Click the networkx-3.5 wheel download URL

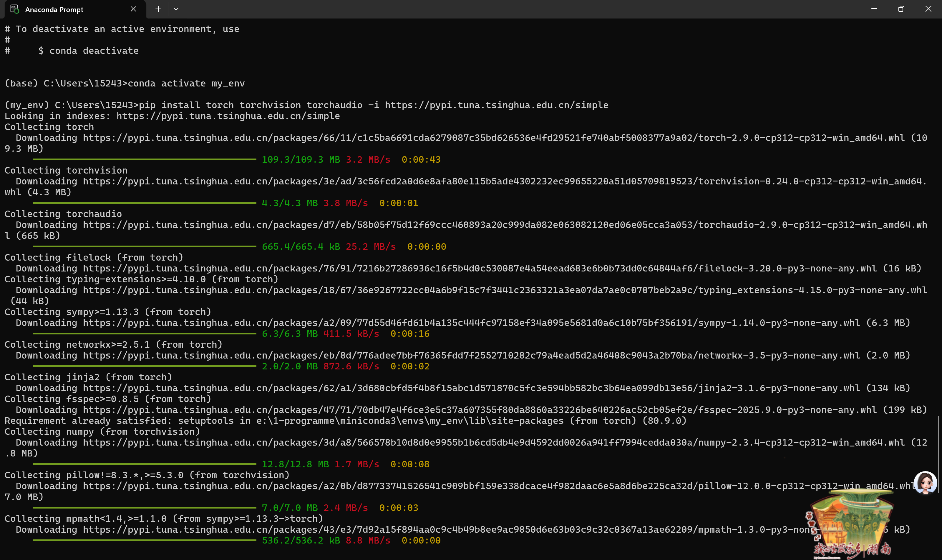click(472, 356)
